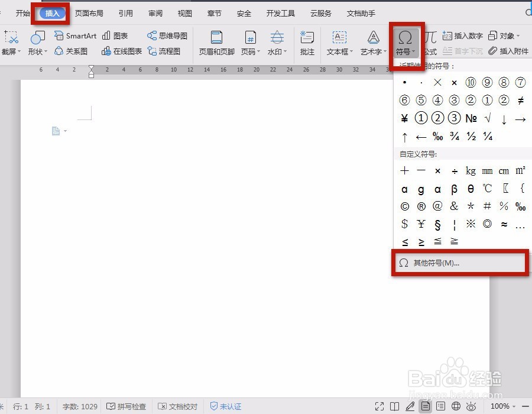Insert the § section symbol
532x414 pixels.
pyautogui.click(x=437, y=224)
